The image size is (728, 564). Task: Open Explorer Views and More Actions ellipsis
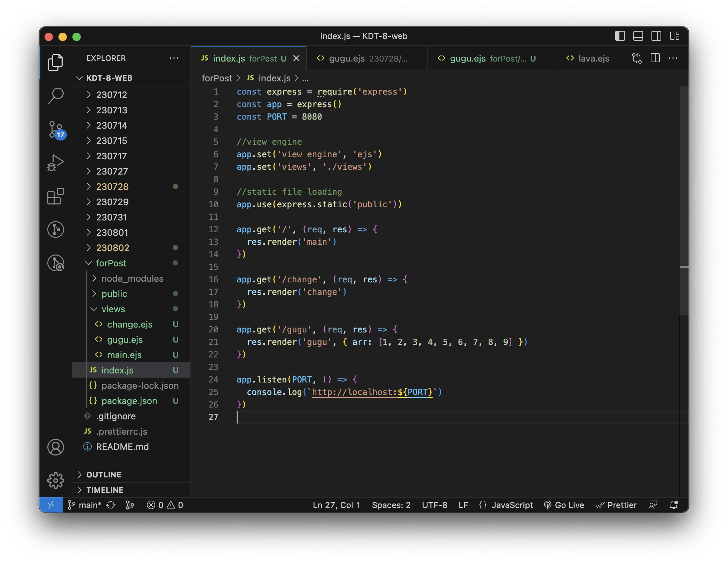pyautogui.click(x=174, y=58)
